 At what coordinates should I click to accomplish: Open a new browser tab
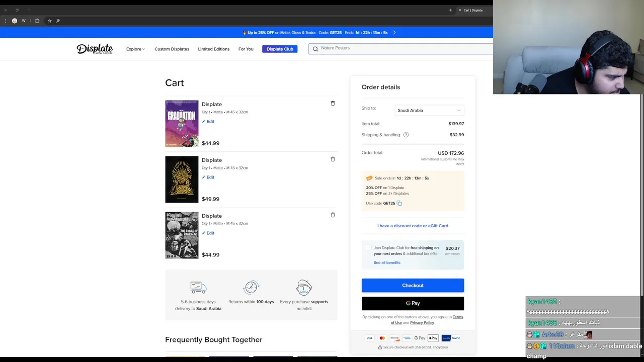[x=450, y=10]
